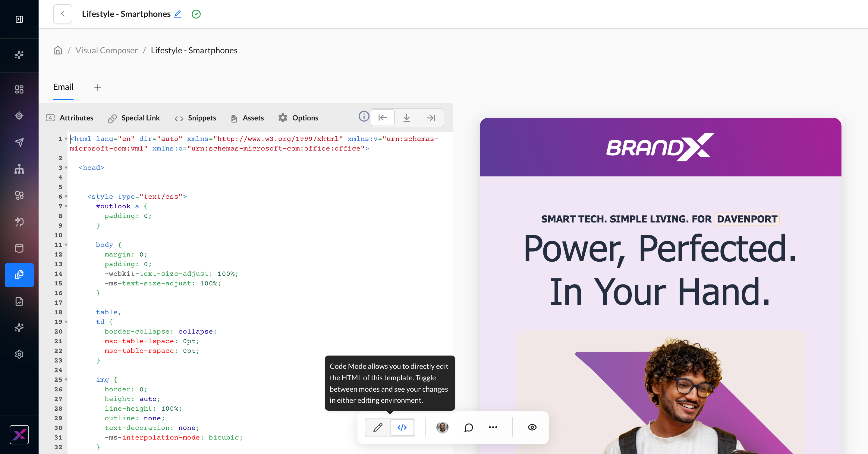868x454 pixels.
Task: Open more options ellipsis menu
Action: point(493,428)
